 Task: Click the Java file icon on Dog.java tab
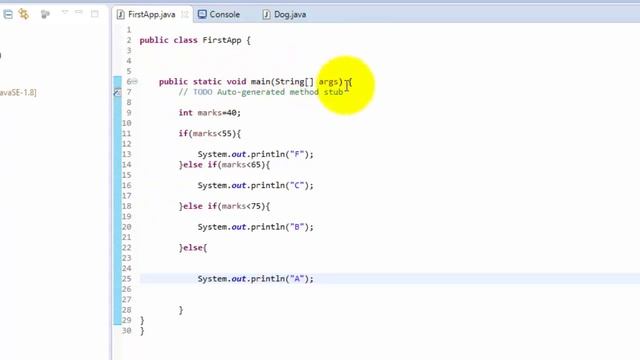click(266, 15)
